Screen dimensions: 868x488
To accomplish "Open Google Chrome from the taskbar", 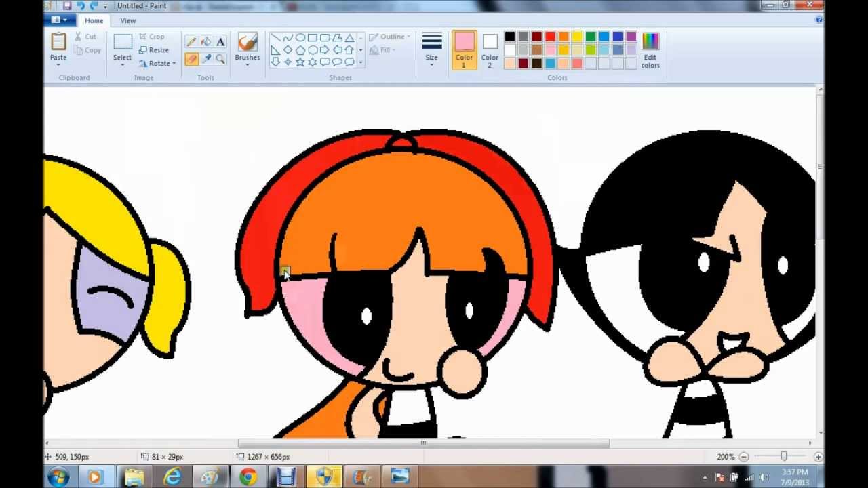I will point(248,477).
